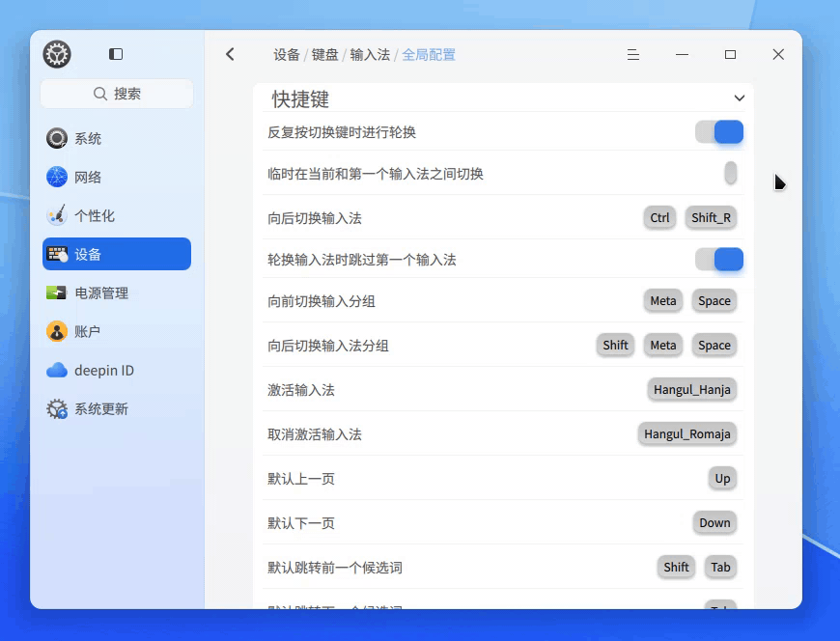
Task: Open 系统 settings category
Action: [x=117, y=138]
